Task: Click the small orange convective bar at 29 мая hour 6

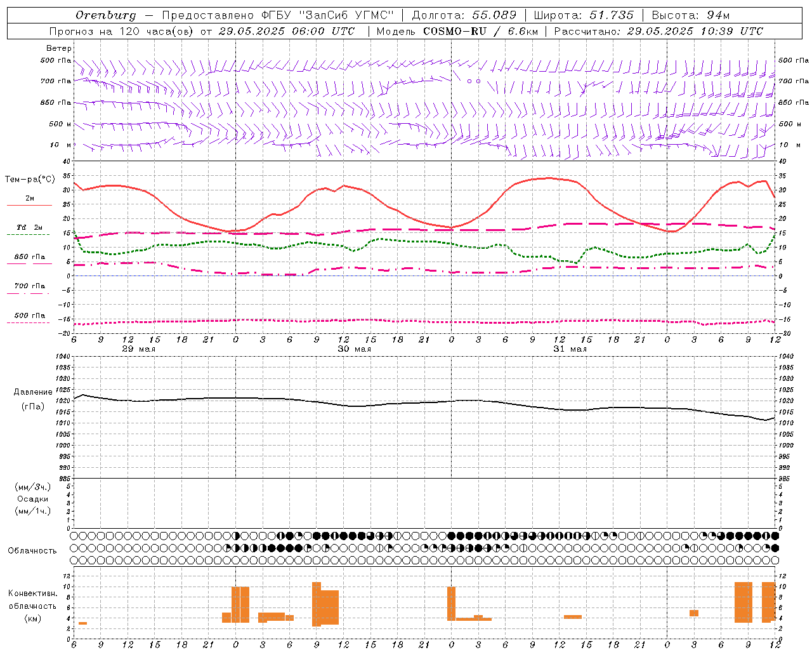Action: [x=82, y=623]
